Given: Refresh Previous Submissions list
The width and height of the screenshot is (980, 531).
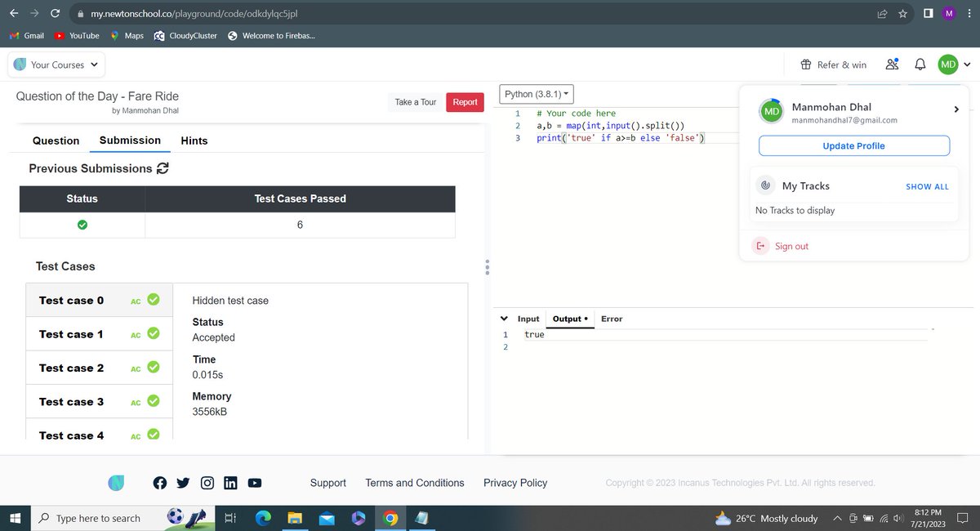Looking at the screenshot, I should tap(163, 168).
